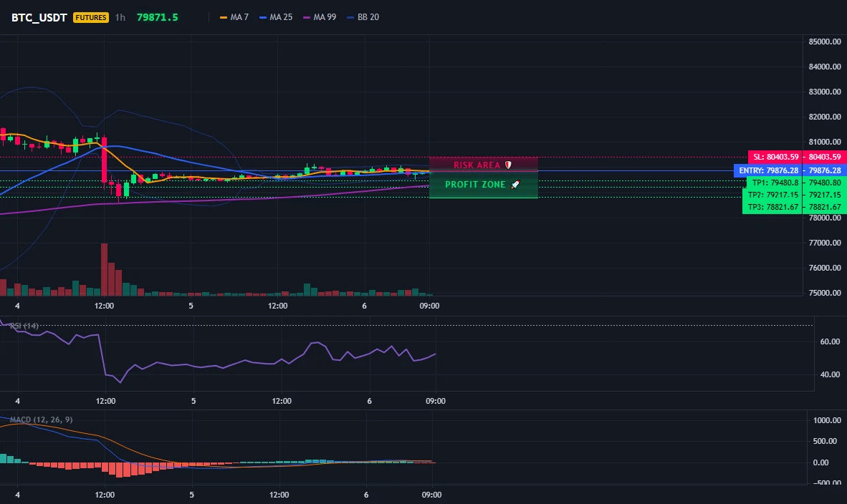Click the axis price tag 80403.59 in red

[825, 157]
